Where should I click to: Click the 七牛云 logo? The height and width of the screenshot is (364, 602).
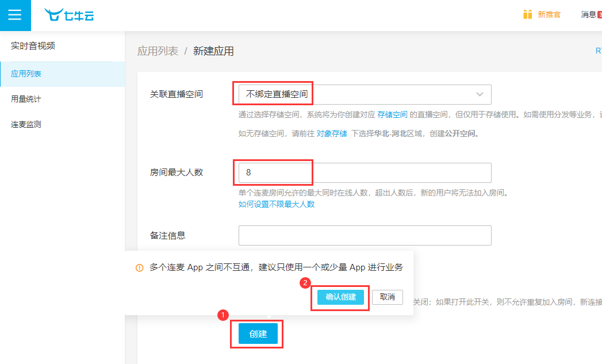point(69,15)
